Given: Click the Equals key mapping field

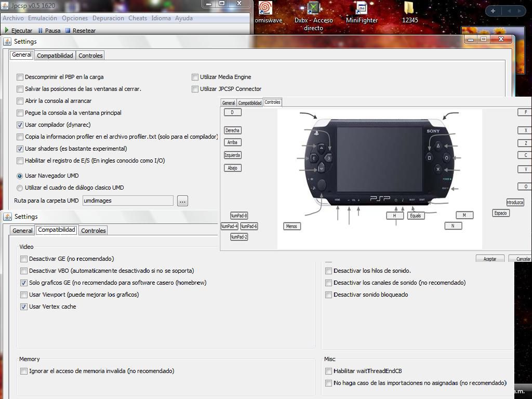Looking at the screenshot, I should [416, 216].
